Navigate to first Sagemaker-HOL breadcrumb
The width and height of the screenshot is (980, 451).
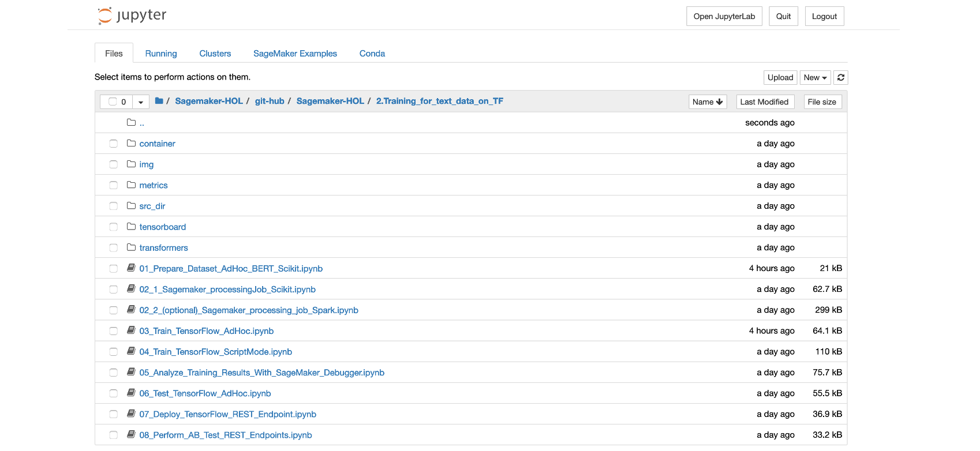pyautogui.click(x=209, y=101)
